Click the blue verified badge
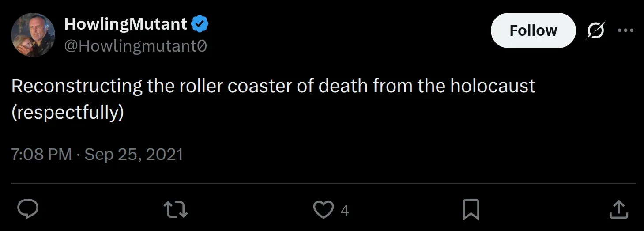The width and height of the screenshot is (644, 231). 200,24
